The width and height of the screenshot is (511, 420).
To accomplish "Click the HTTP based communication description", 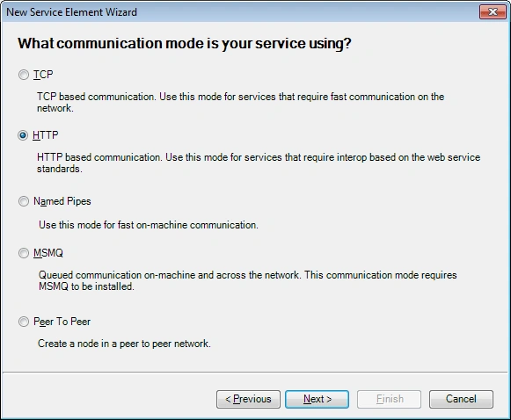I will [x=259, y=163].
